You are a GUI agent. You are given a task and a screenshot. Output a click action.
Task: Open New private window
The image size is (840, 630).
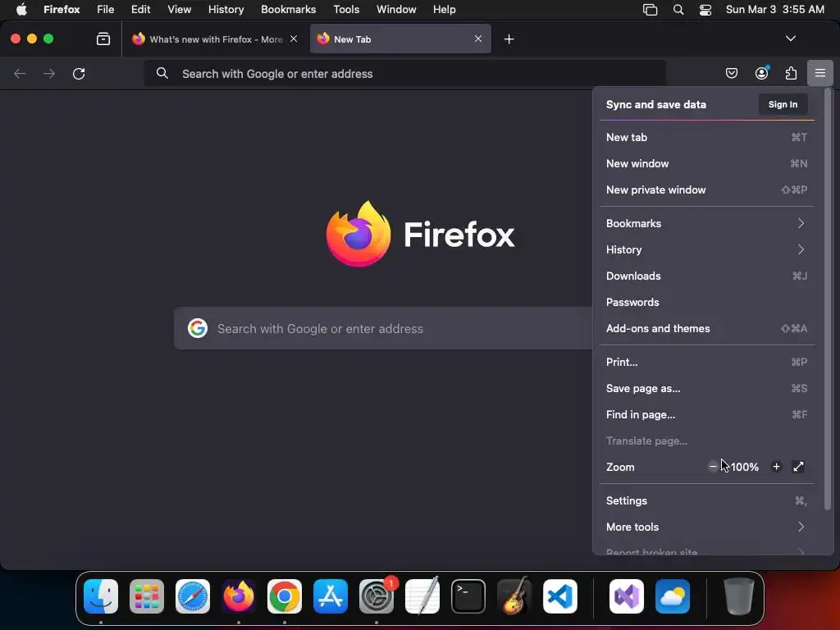(x=707, y=189)
